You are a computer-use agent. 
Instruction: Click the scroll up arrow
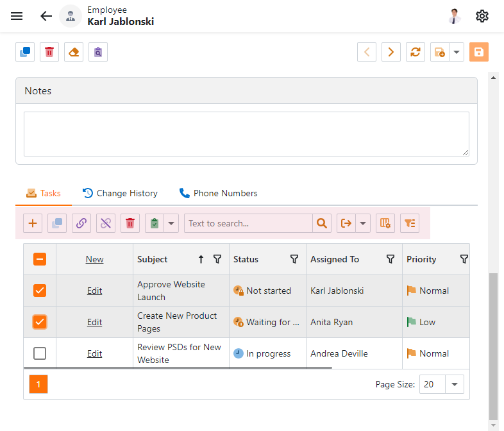(x=493, y=78)
